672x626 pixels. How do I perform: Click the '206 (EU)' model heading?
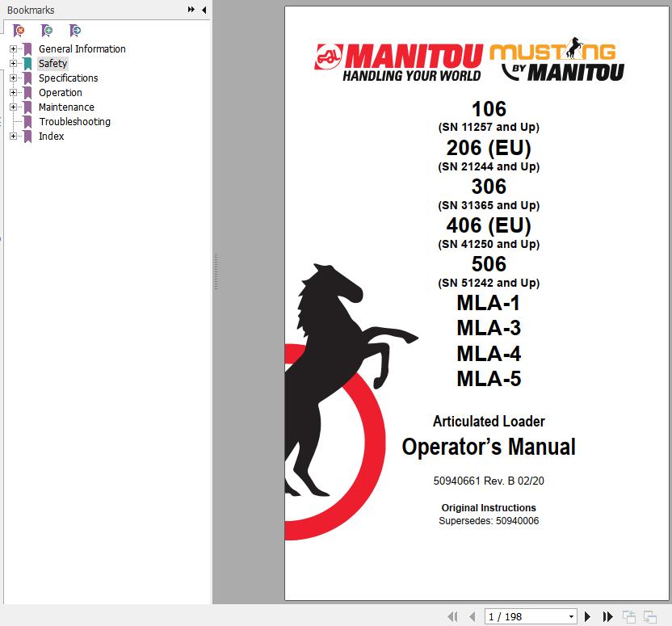pyautogui.click(x=489, y=148)
